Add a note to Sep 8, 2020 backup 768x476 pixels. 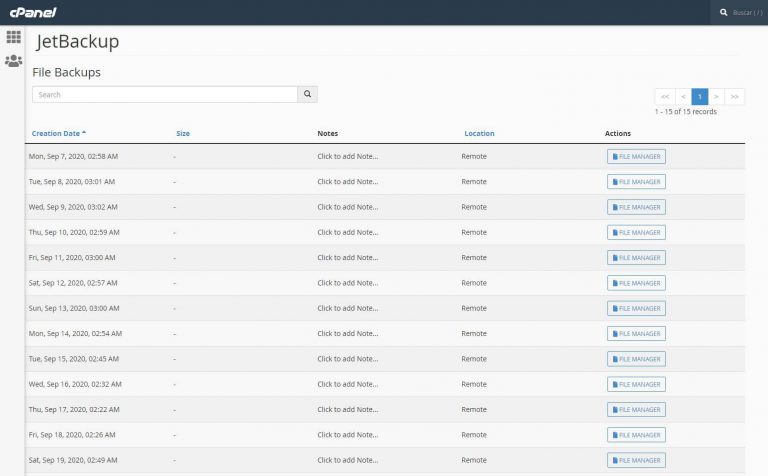point(347,182)
